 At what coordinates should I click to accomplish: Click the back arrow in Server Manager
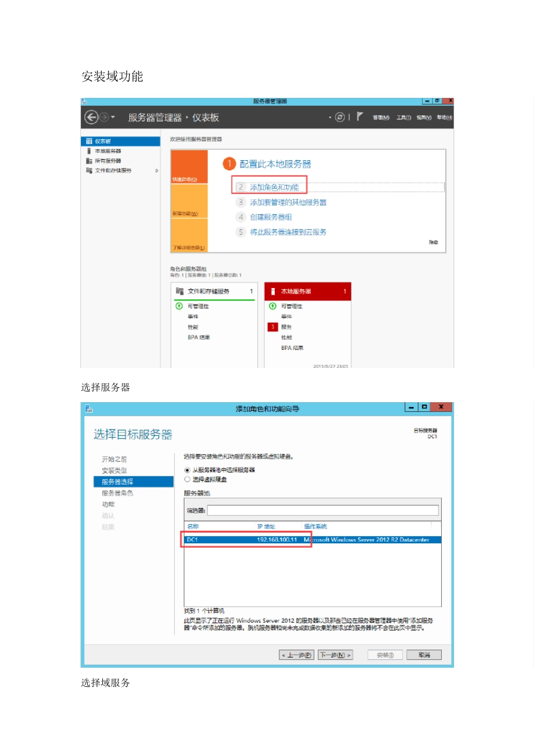(x=91, y=117)
